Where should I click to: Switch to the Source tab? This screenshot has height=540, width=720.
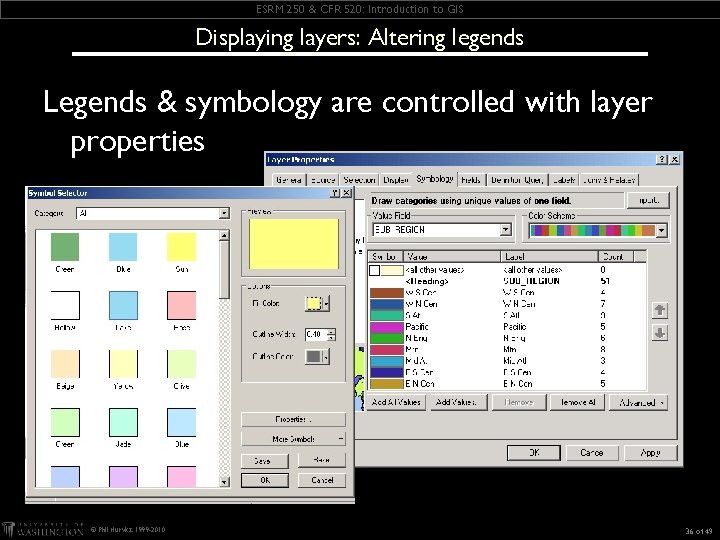point(322,180)
